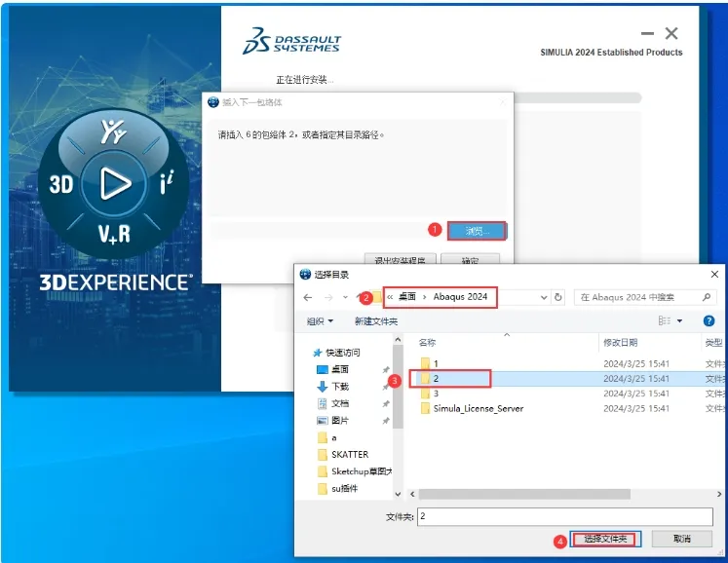Click the 选择文件夹 (Select Folder) button

(x=605, y=539)
